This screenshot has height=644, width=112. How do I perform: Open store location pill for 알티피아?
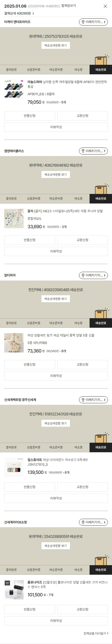click(93, 275)
